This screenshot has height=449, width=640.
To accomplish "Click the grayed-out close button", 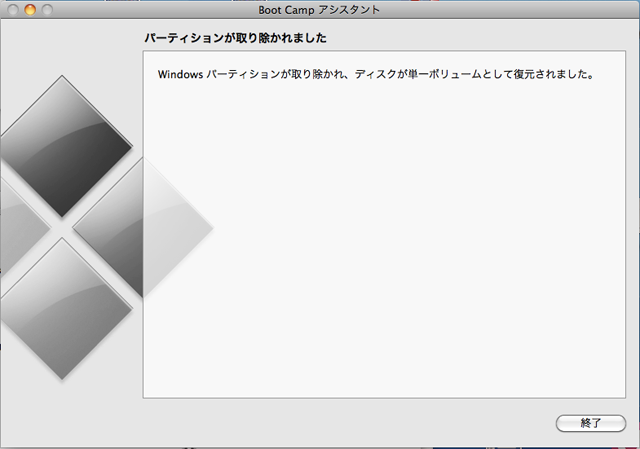I will tap(12, 10).
